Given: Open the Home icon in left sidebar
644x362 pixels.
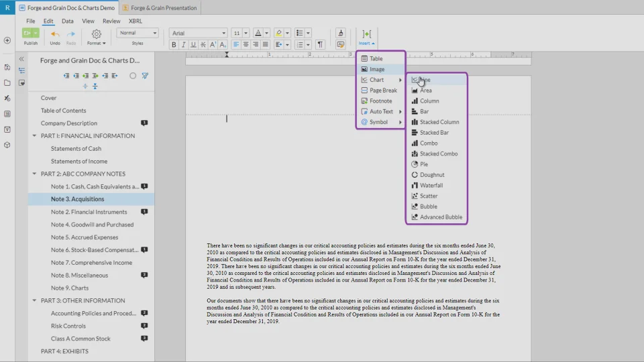Looking at the screenshot, I should click(7, 67).
